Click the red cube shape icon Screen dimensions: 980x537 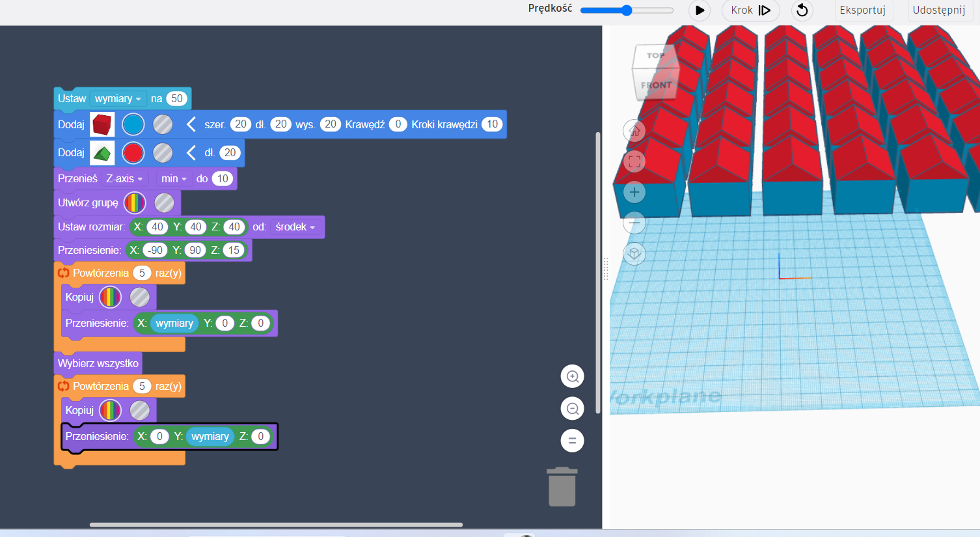point(102,124)
